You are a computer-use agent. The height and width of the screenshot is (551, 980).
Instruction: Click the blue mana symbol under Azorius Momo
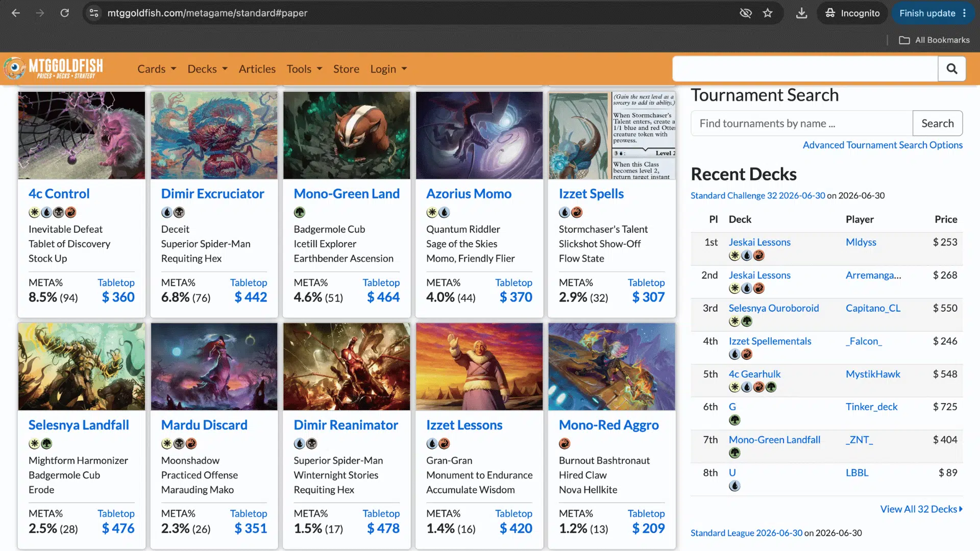click(444, 212)
